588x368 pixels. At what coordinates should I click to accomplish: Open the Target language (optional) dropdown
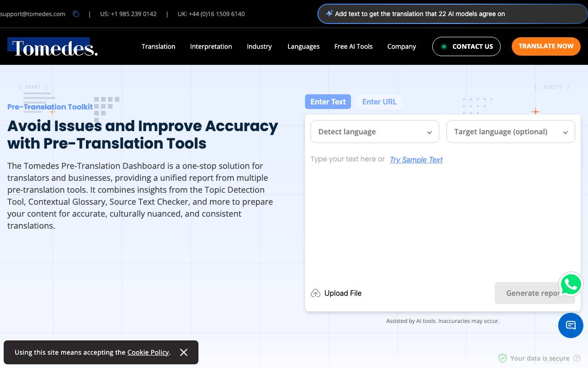pos(511,132)
